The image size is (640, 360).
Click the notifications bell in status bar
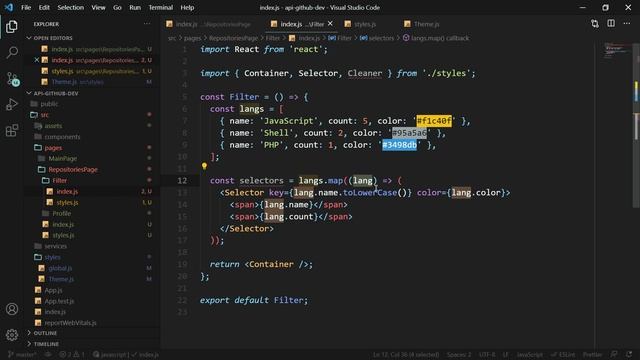(x=629, y=354)
